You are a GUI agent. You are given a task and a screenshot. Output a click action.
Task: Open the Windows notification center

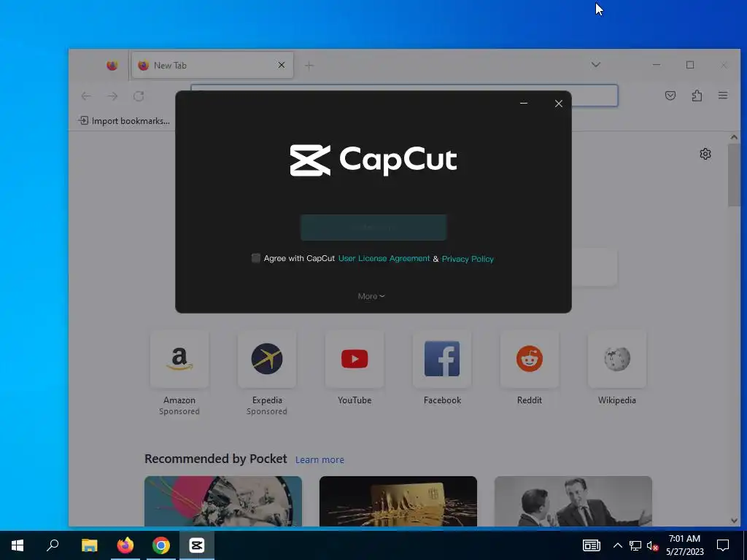[723, 545]
